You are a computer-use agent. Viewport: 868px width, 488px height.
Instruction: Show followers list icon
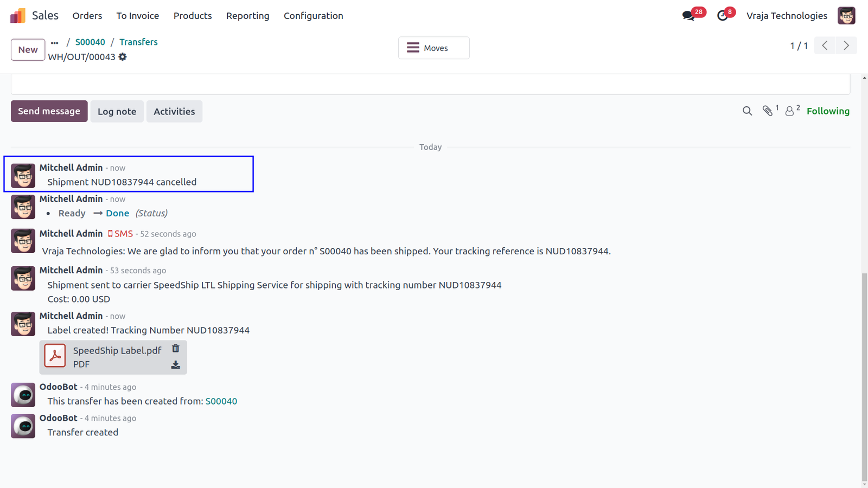789,111
